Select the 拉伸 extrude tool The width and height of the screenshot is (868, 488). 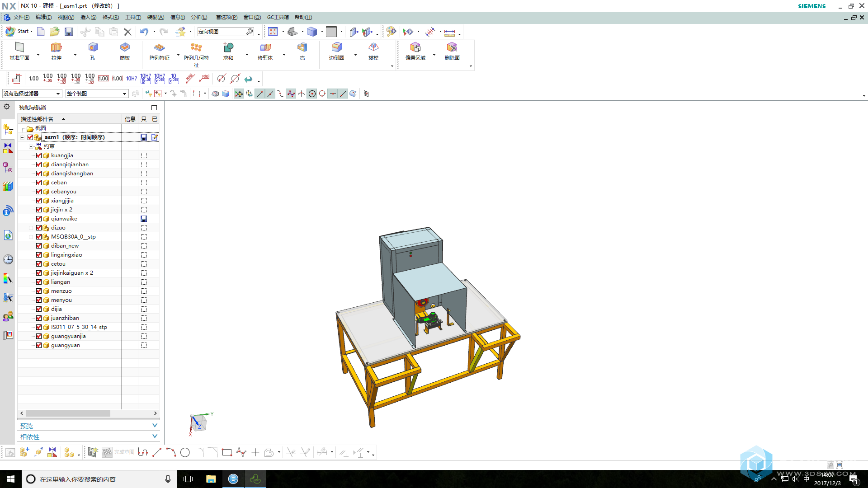(x=56, y=51)
